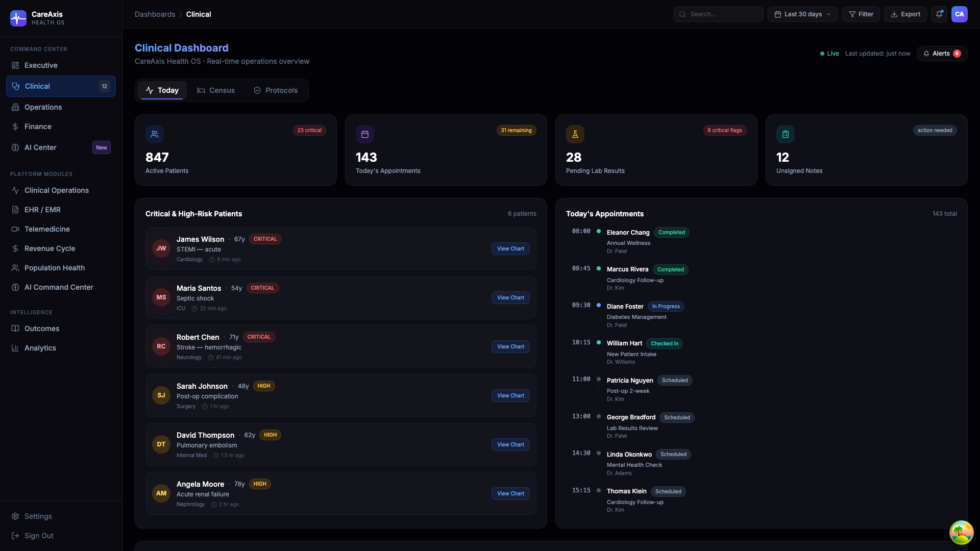Click the Pending Lab Results flask icon
This screenshot has height=551, width=980.
pos(575,134)
